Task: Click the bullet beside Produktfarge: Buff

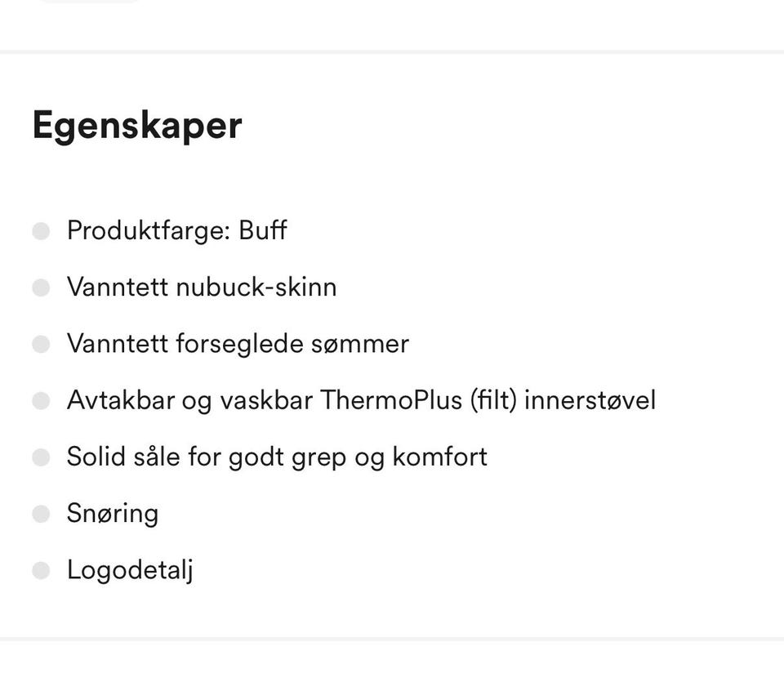Action: (x=41, y=231)
